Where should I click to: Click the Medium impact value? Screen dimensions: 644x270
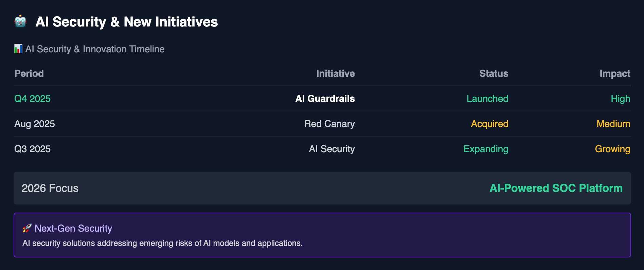coord(613,124)
